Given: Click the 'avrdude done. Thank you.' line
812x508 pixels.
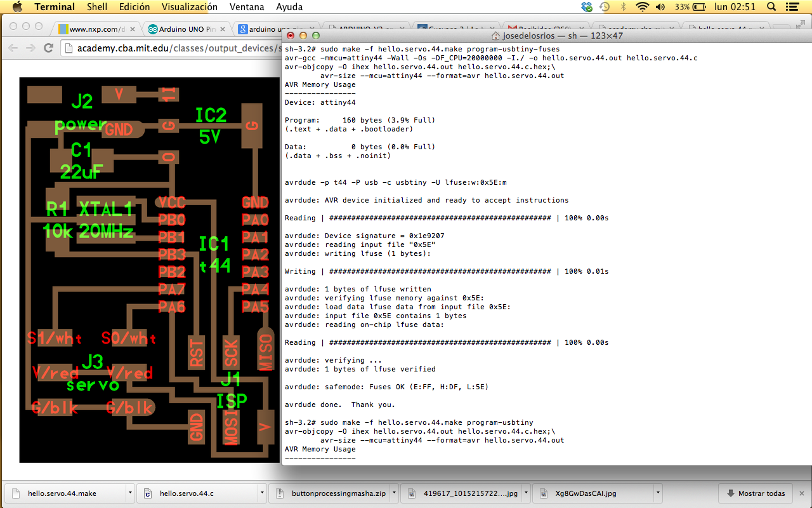Looking at the screenshot, I should point(340,404).
